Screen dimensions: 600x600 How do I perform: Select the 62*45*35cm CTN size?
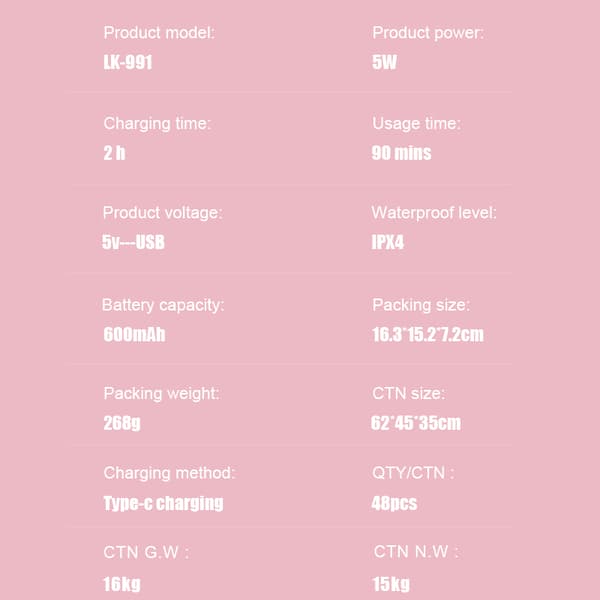(416, 423)
